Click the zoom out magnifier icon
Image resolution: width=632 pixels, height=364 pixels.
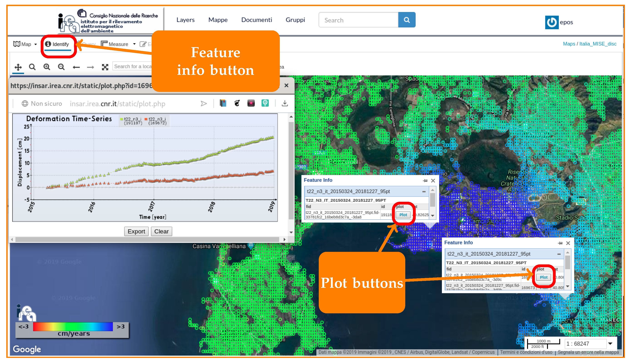tap(61, 67)
